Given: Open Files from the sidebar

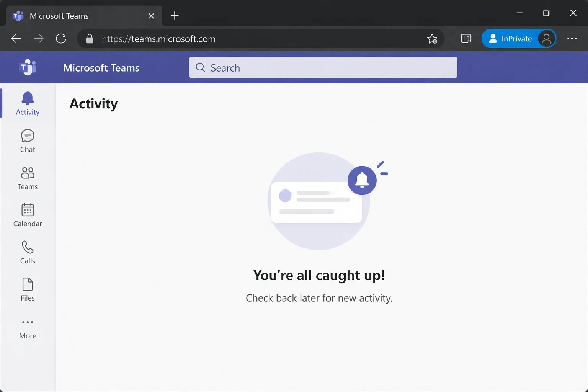Looking at the screenshot, I should pyautogui.click(x=28, y=289).
